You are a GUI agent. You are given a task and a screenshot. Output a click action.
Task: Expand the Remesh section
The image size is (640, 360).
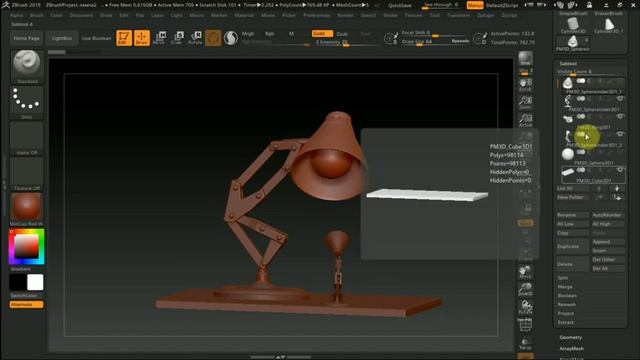click(567, 305)
